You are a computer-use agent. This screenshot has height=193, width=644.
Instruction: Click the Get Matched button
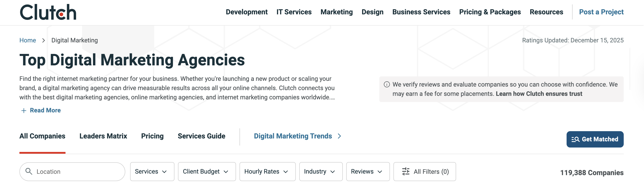point(595,139)
